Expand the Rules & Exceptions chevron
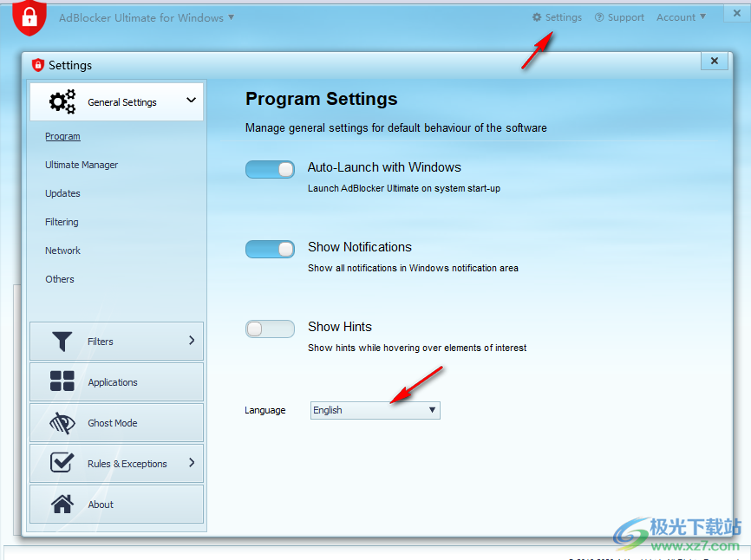751x560 pixels. tap(192, 462)
